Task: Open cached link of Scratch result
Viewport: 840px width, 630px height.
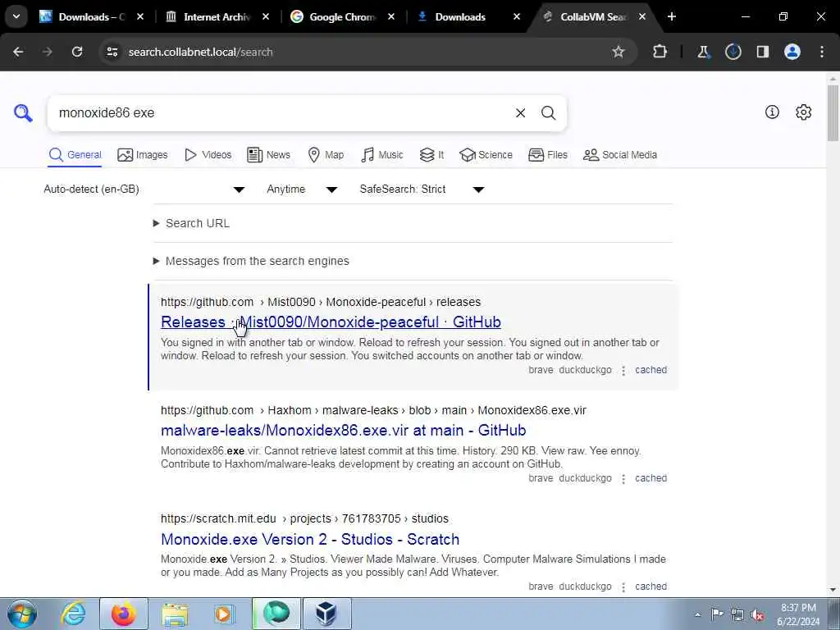Action: (x=651, y=586)
